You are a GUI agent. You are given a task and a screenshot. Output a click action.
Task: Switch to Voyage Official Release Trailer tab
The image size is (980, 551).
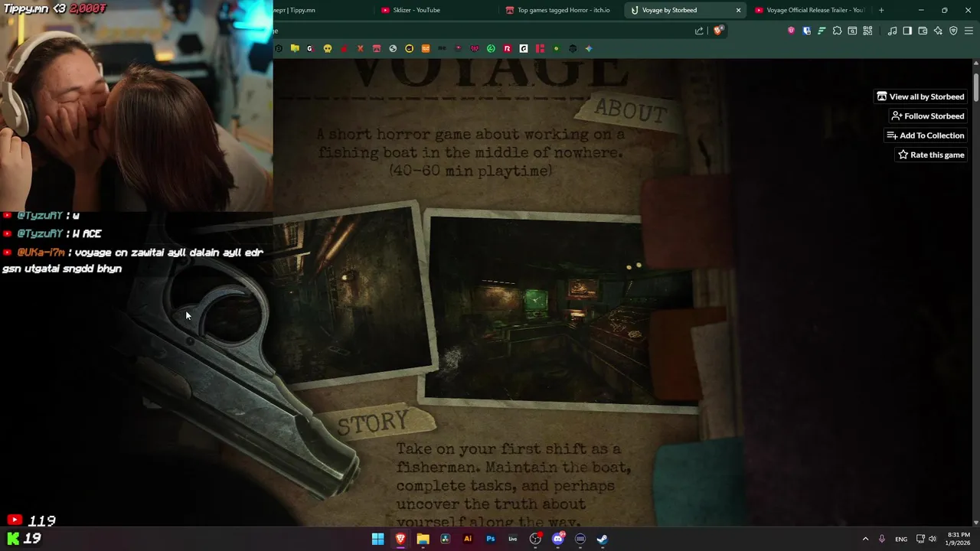coord(810,10)
